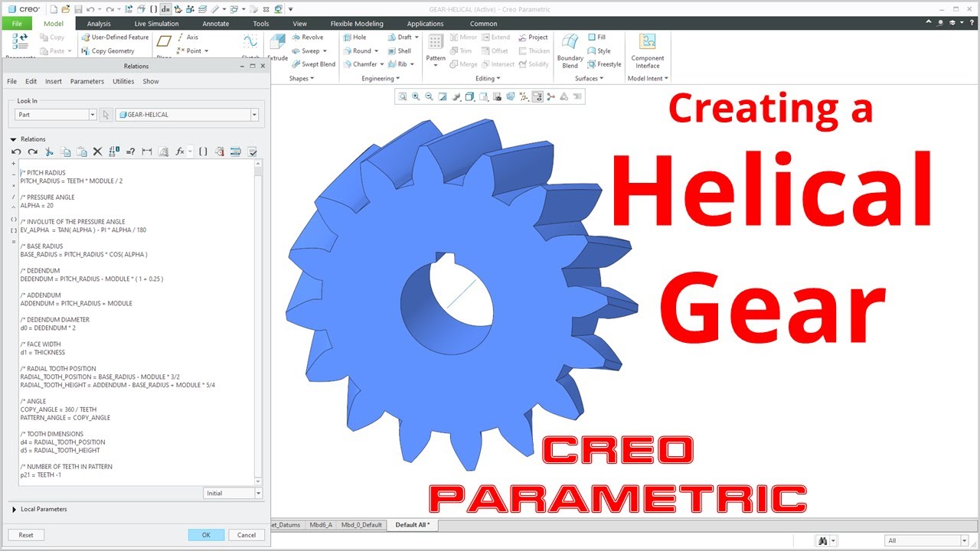Switch to the Flexible Modeling ribbon tab
Viewport: 980px width, 551px height.
click(357, 24)
